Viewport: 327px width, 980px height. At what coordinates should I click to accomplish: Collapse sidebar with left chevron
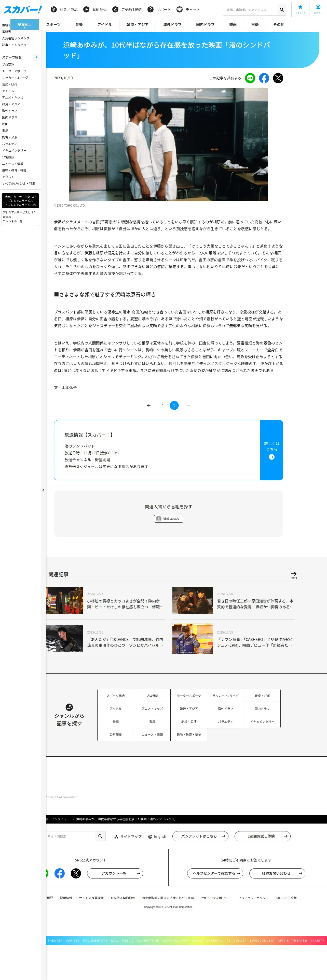(43, 490)
